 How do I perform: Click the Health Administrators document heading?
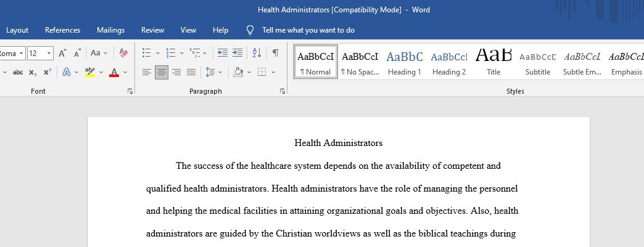click(x=339, y=143)
